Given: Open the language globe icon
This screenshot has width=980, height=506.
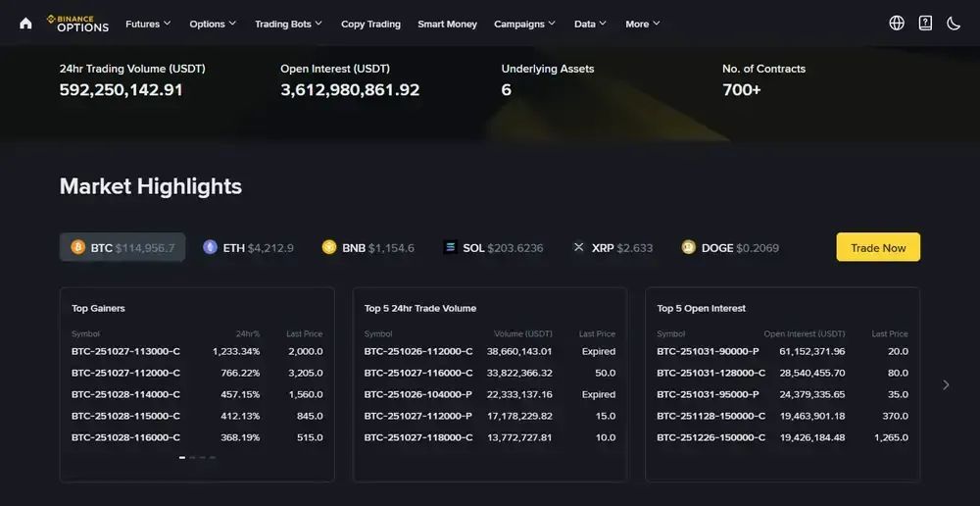Looking at the screenshot, I should [897, 24].
